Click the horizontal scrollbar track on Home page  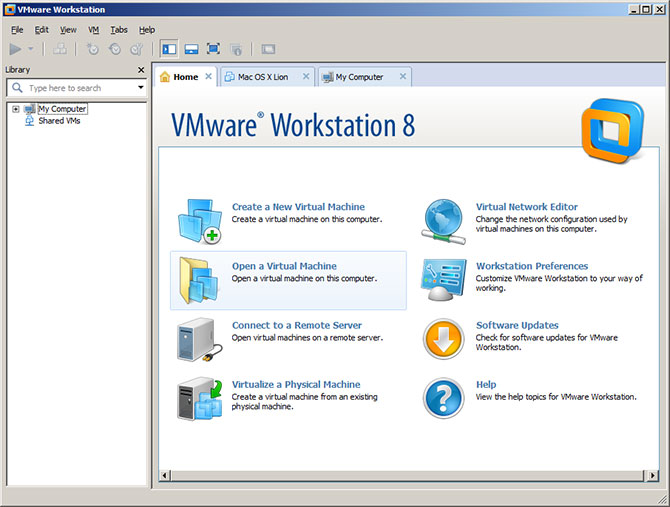[x=407, y=475]
